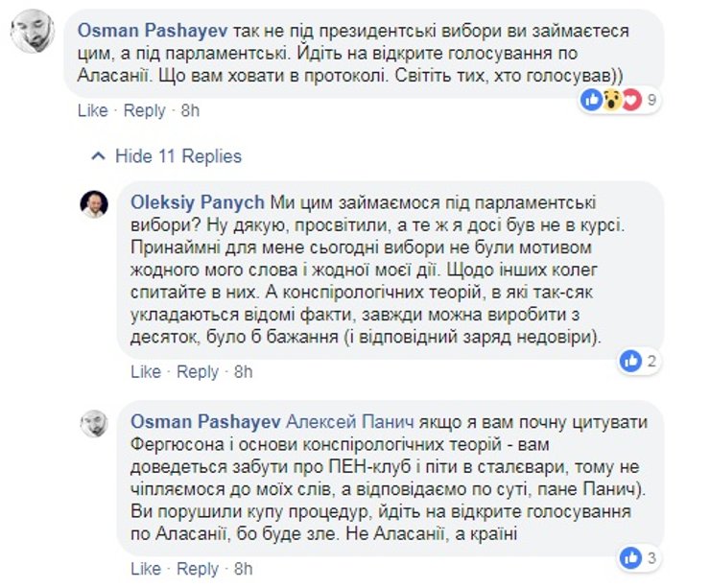710x588 pixels.
Task: Reply to Oleksiy Panych's comment
Action: coord(199,371)
